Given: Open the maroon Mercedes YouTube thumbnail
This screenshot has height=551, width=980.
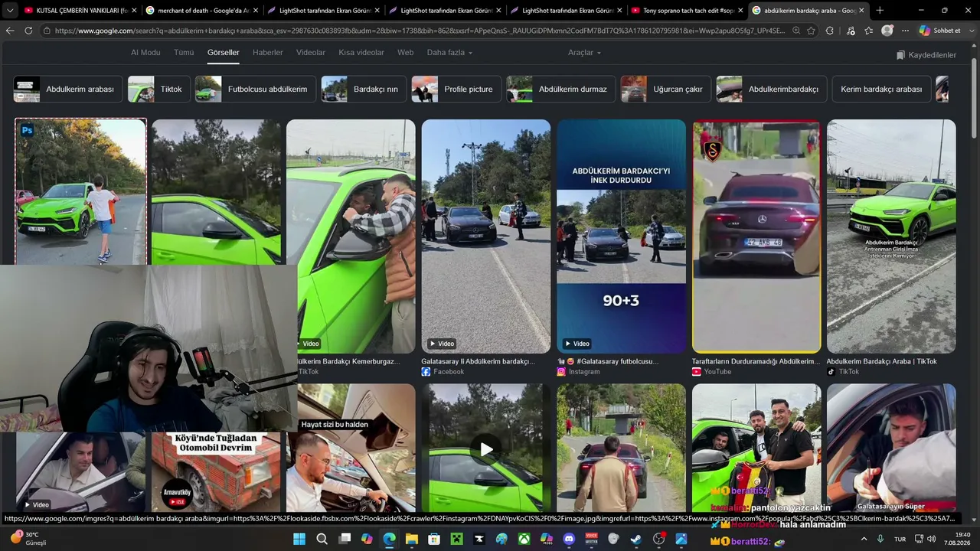Looking at the screenshot, I should click(x=756, y=236).
